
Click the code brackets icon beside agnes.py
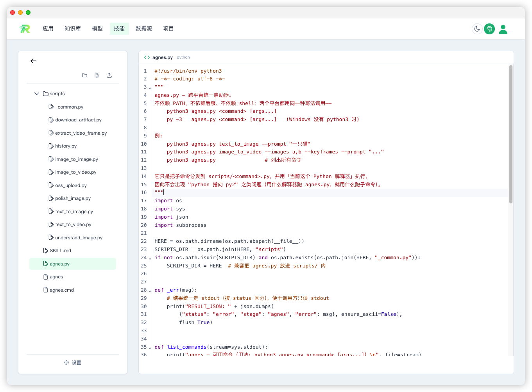pos(147,57)
